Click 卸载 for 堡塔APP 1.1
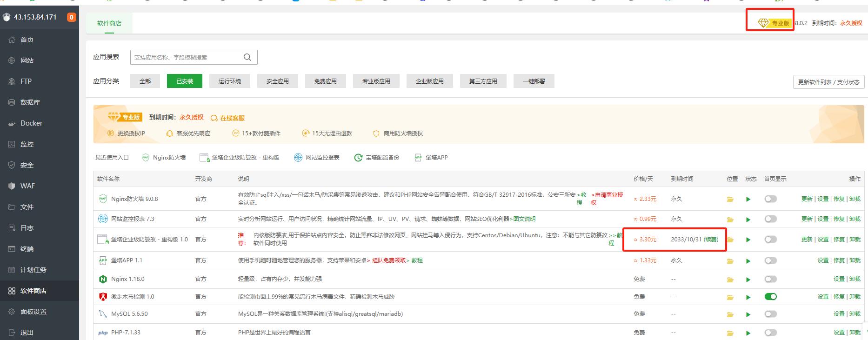 pos(855,260)
